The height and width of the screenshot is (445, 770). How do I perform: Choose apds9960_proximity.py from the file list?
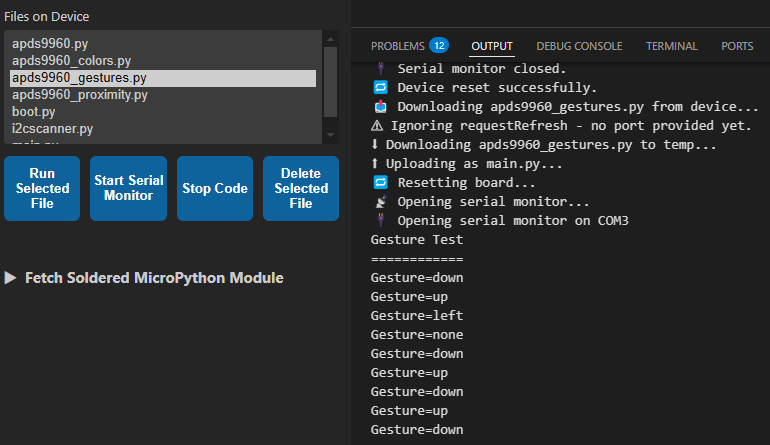(x=80, y=95)
